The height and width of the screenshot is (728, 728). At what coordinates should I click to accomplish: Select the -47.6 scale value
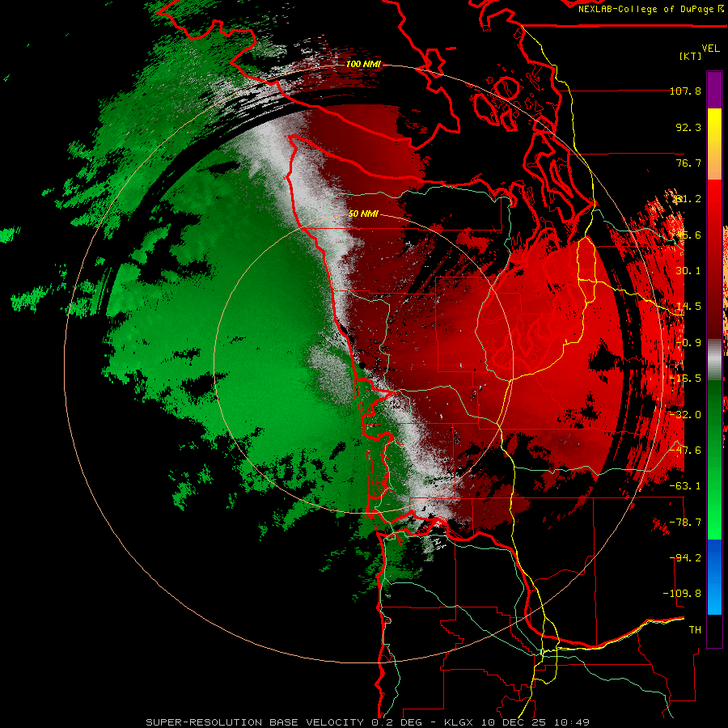click(685, 451)
